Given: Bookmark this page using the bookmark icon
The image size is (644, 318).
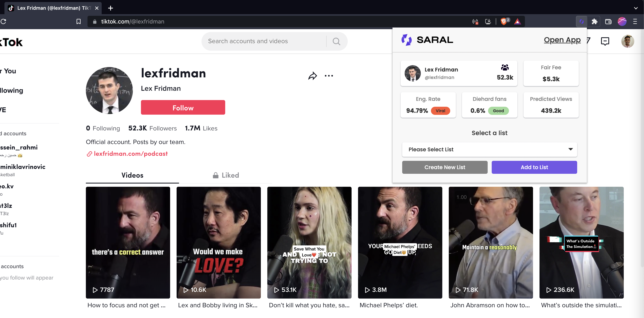Looking at the screenshot, I should (x=79, y=21).
